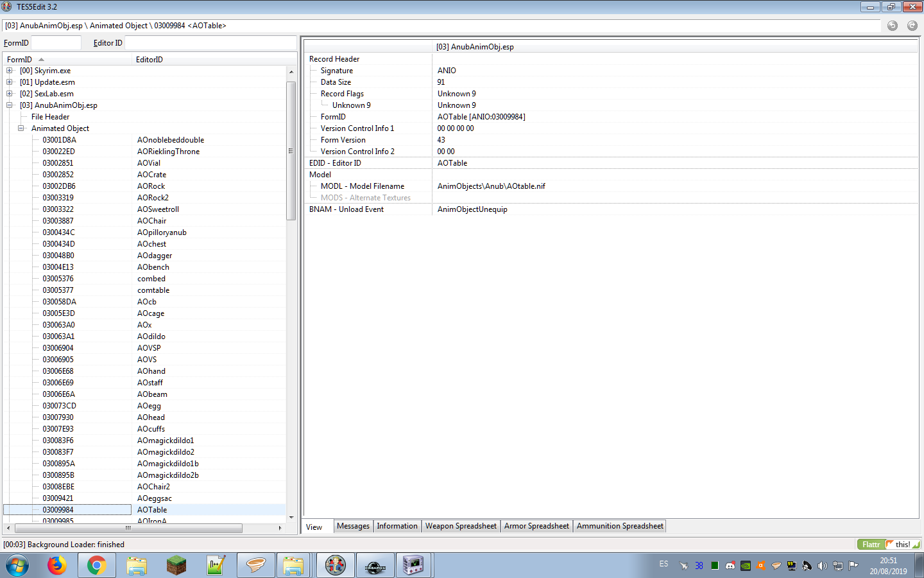This screenshot has width=924, height=578.
Task: Open the Creation Kit taskbar icon
Action: point(375,566)
